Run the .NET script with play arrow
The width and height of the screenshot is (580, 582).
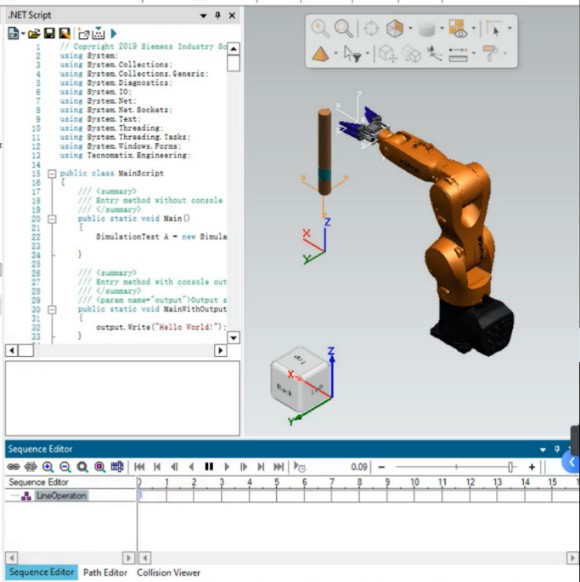[114, 34]
